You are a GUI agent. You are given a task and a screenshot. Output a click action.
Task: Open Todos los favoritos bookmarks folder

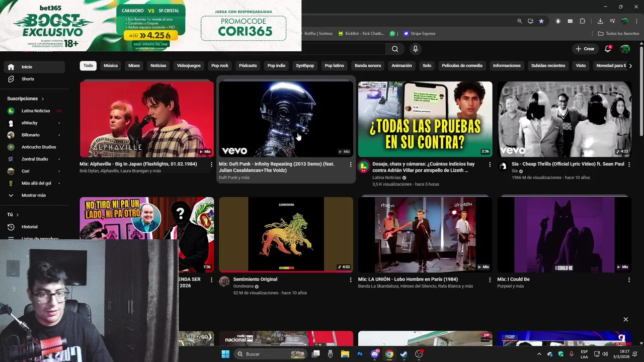(x=618, y=34)
